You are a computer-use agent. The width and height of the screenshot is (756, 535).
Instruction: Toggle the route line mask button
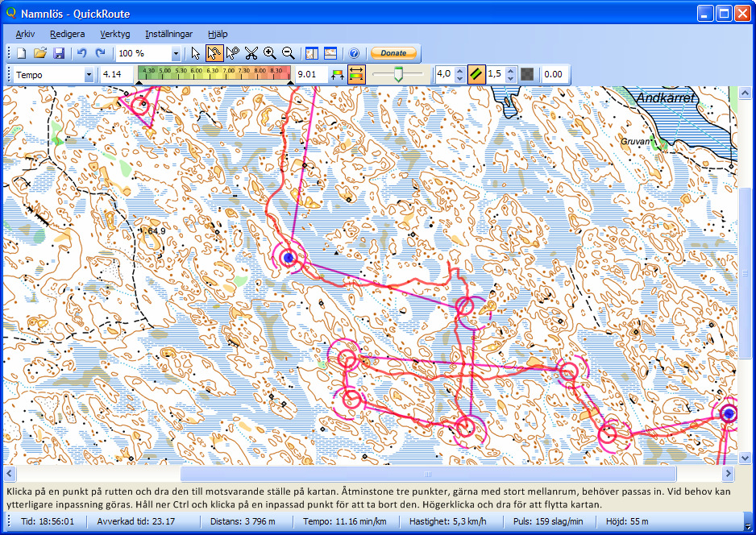(476, 75)
